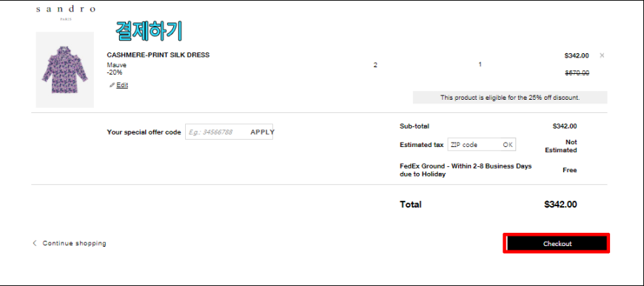
Task: Remove the silk dress with the X icon
Action: click(x=602, y=55)
